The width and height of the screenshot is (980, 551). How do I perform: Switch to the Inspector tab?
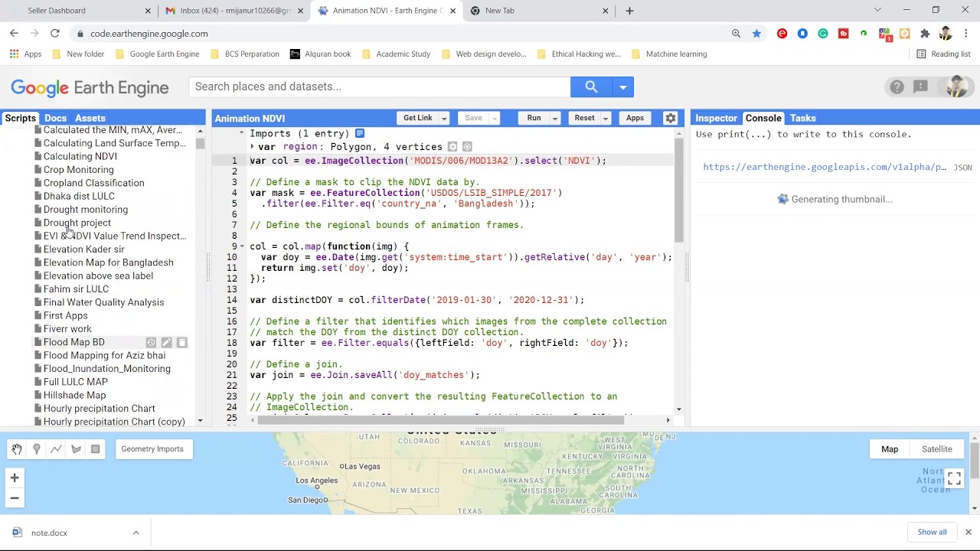(716, 119)
